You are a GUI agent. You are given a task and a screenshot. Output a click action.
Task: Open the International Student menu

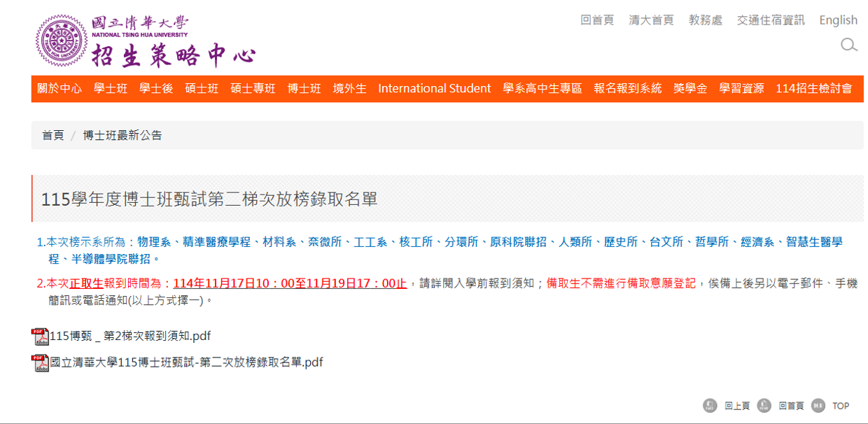(x=434, y=89)
